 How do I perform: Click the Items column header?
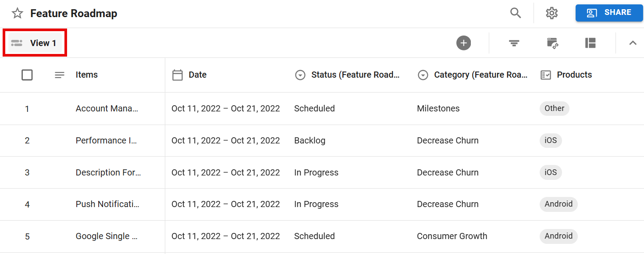pyautogui.click(x=87, y=75)
